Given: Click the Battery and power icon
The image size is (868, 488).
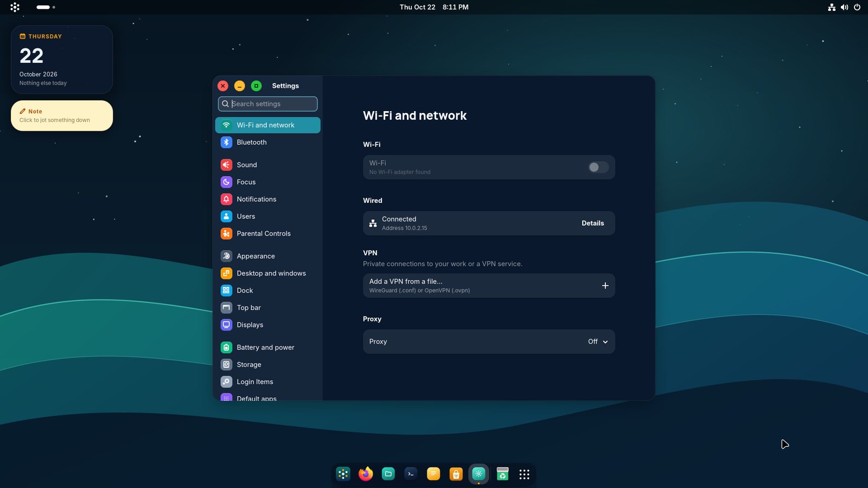Looking at the screenshot, I should 226,348.
